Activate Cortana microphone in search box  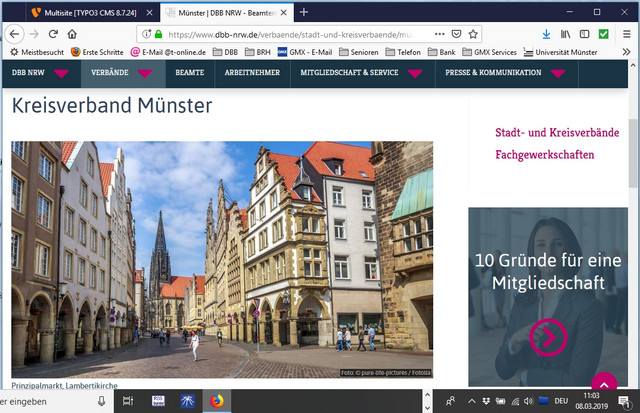coord(102,402)
